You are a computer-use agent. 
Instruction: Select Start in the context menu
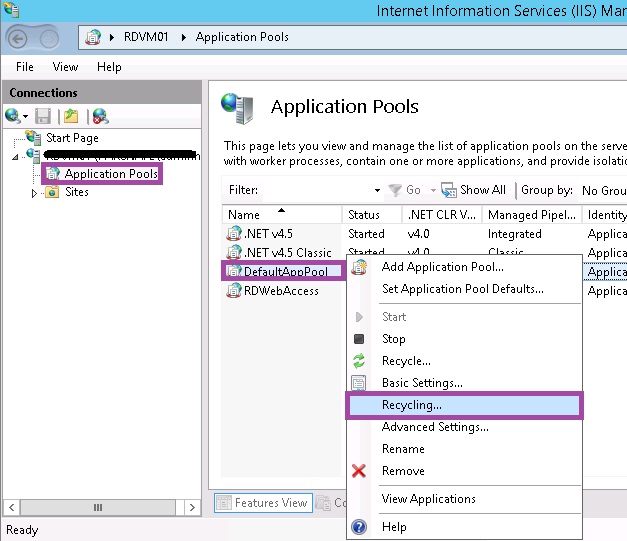(x=464, y=317)
